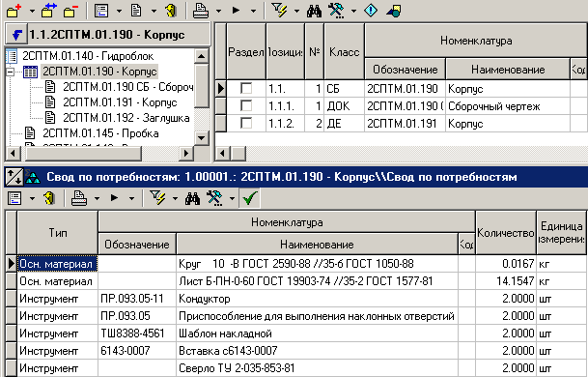Click the list view icon in top toolbar
The height and width of the screenshot is (377, 588).
pyautogui.click(x=101, y=11)
